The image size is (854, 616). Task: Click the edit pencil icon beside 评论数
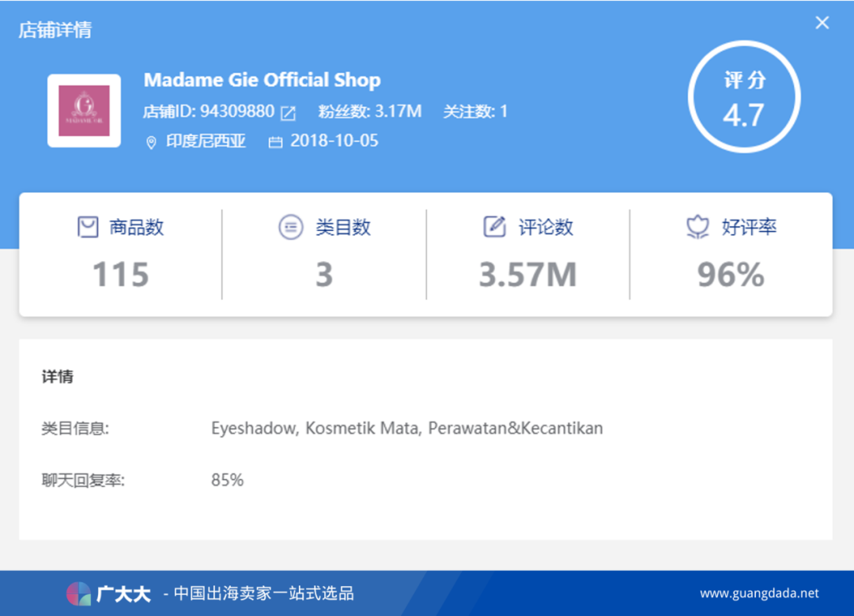494,227
